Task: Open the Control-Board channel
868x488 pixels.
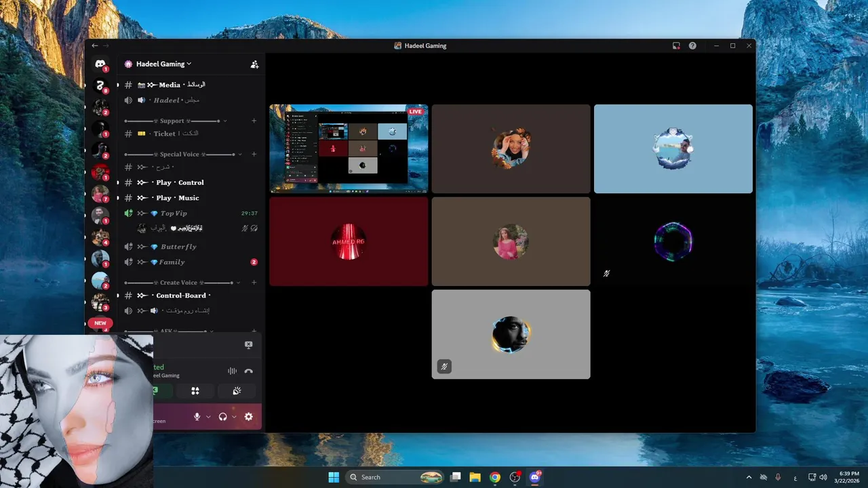Action: click(x=191, y=296)
